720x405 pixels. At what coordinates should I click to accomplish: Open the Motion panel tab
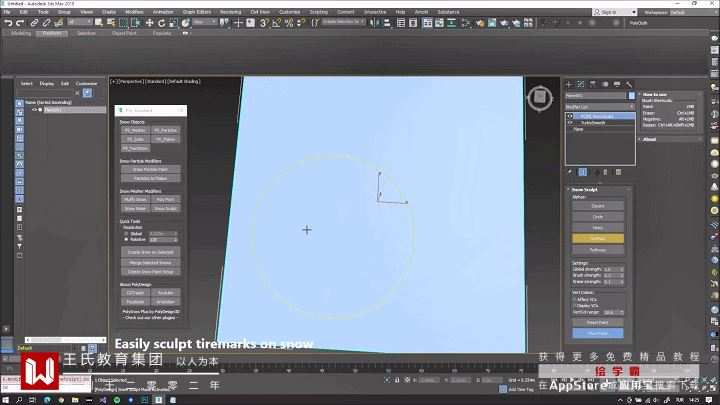click(605, 84)
